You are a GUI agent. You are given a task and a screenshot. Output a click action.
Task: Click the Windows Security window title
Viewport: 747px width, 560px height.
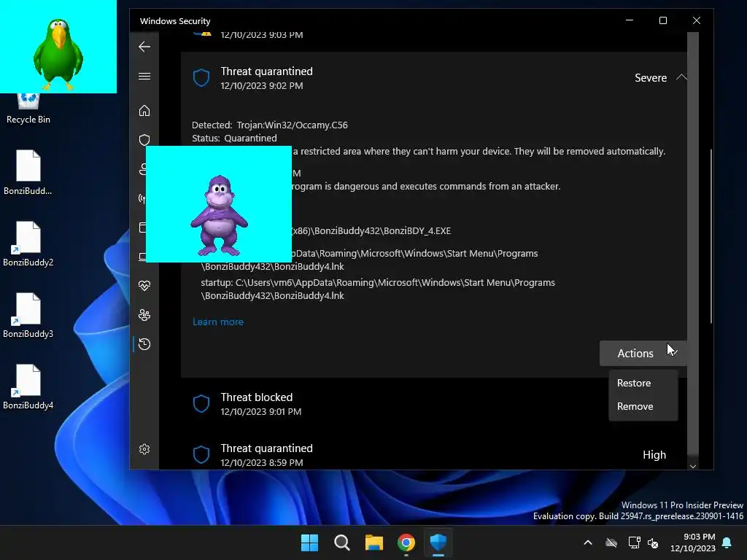175,21
